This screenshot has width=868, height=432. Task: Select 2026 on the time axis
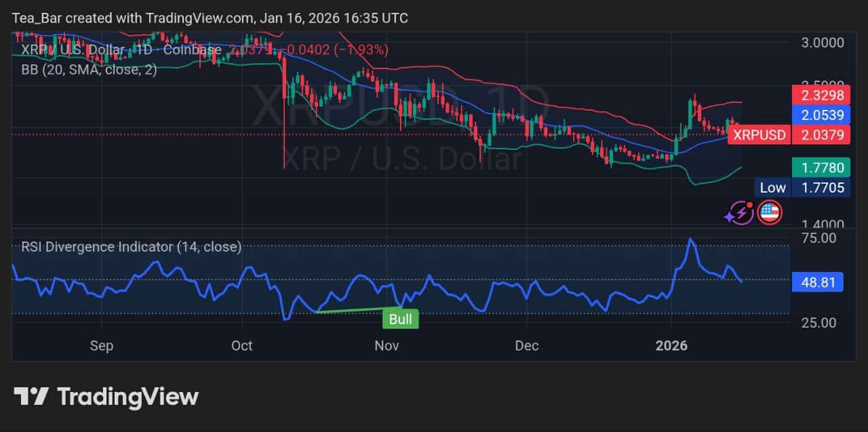[x=672, y=346]
